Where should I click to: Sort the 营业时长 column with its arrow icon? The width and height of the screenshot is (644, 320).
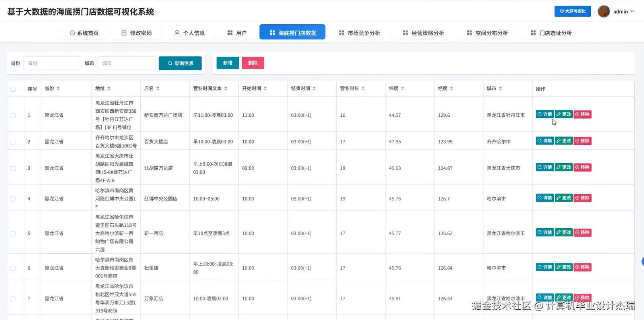coord(363,89)
